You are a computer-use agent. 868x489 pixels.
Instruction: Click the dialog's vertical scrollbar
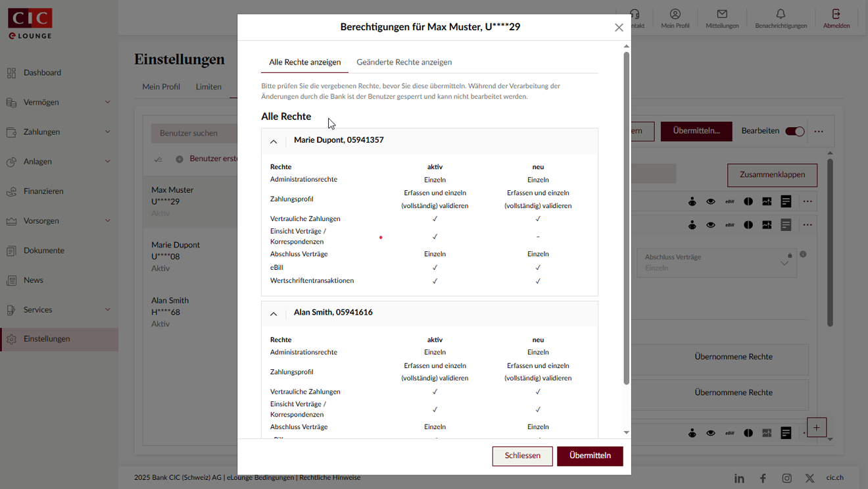point(626,217)
